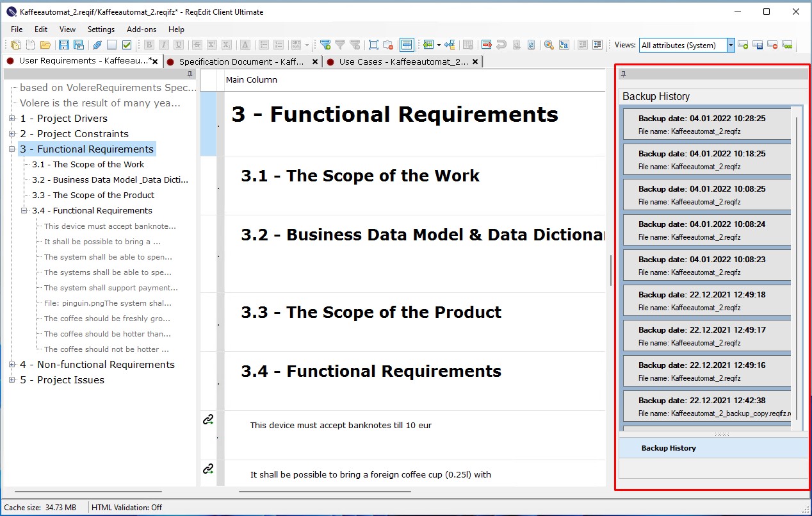
Task: Toggle underline formatting button
Action: (179, 45)
